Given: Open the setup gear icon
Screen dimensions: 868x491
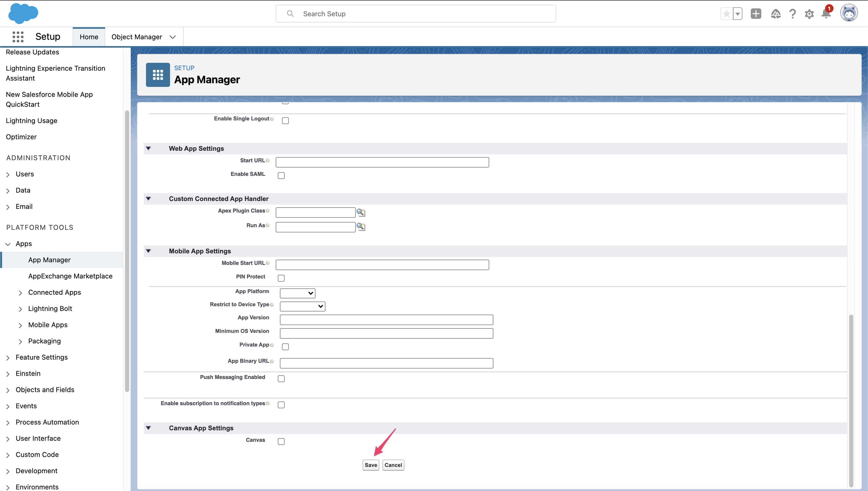Looking at the screenshot, I should tap(809, 14).
